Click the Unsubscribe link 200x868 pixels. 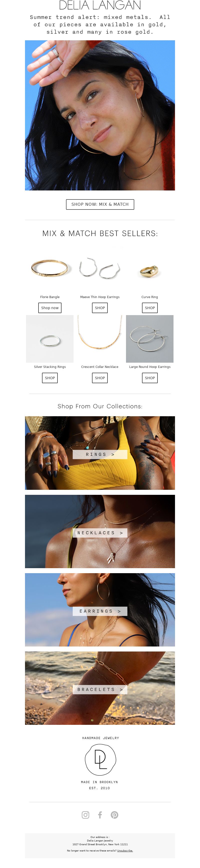coord(125,850)
